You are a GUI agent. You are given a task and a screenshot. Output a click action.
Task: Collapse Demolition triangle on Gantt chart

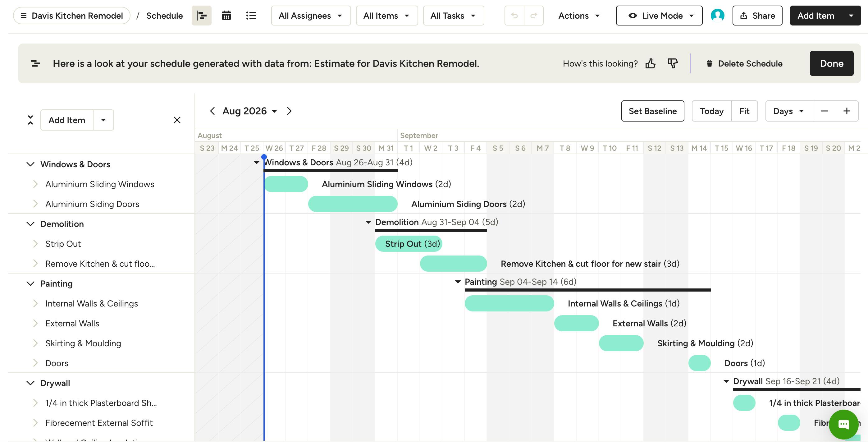[x=368, y=222]
